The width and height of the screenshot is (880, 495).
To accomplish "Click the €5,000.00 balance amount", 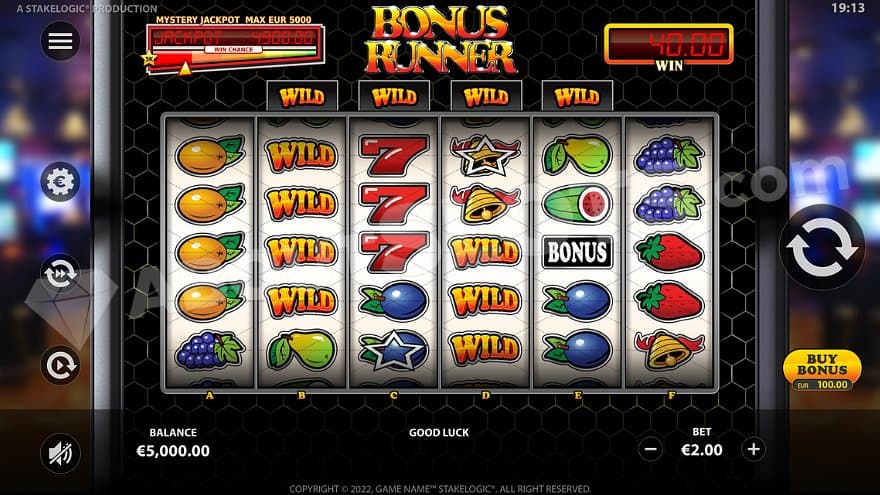I will [x=173, y=451].
